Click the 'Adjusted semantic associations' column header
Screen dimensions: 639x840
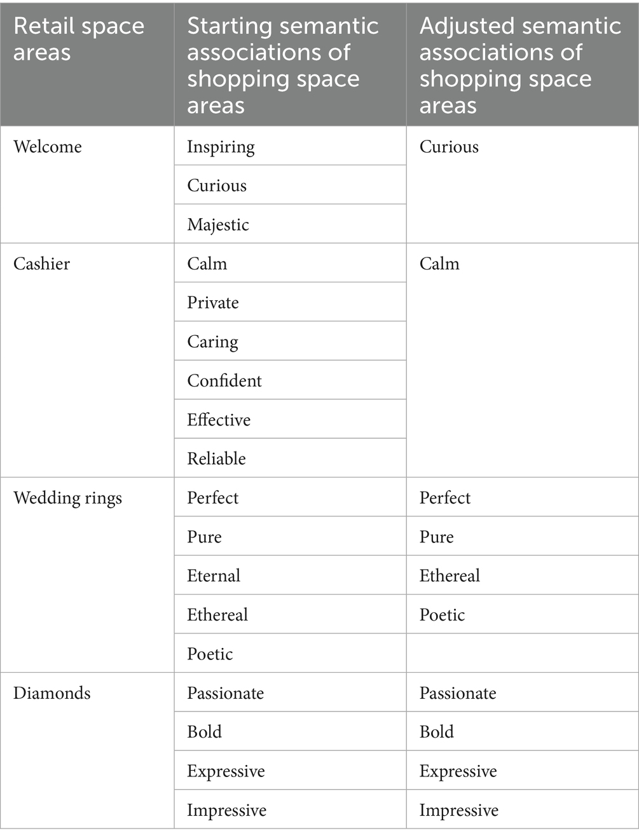pyautogui.click(x=519, y=65)
